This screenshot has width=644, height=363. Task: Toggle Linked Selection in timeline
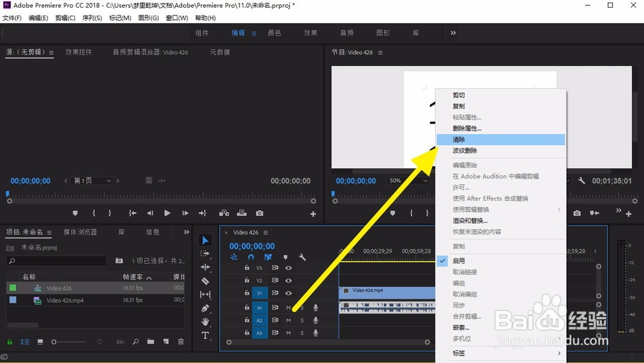[x=268, y=257]
